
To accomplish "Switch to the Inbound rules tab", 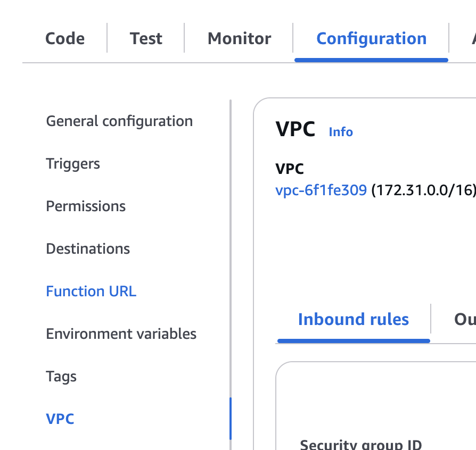I will click(354, 319).
